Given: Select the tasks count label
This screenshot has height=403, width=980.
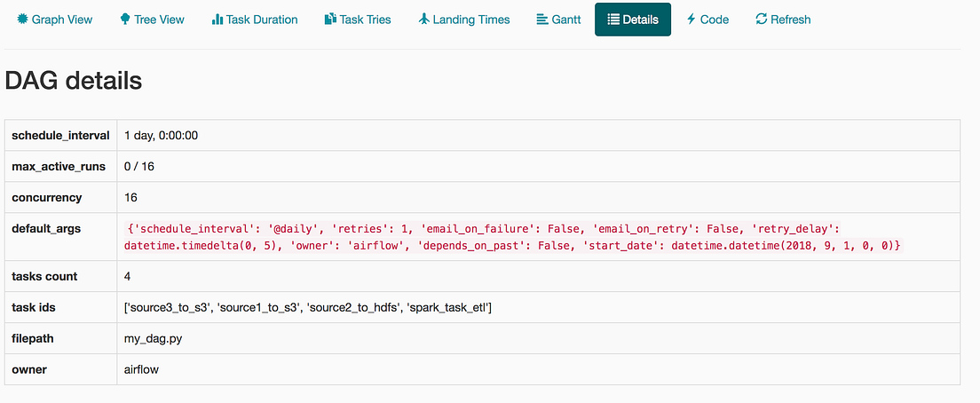Looking at the screenshot, I should tap(44, 276).
